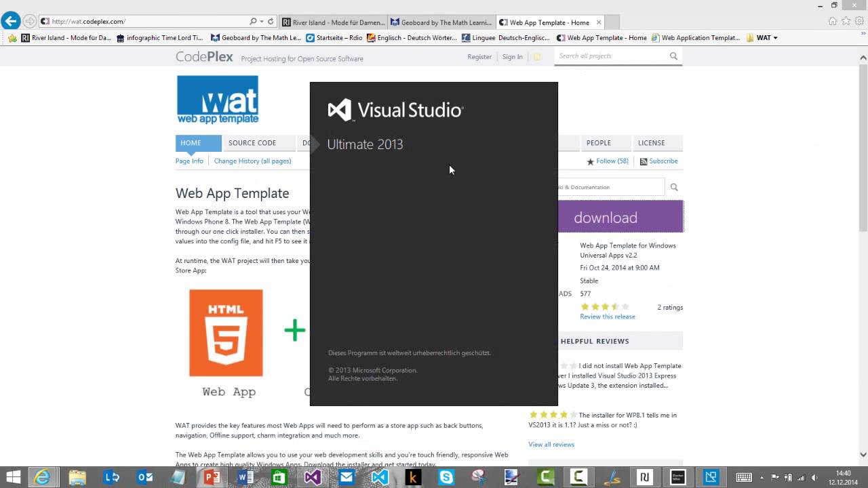
Task: Open PowerPoint from the taskbar
Action: [212, 477]
